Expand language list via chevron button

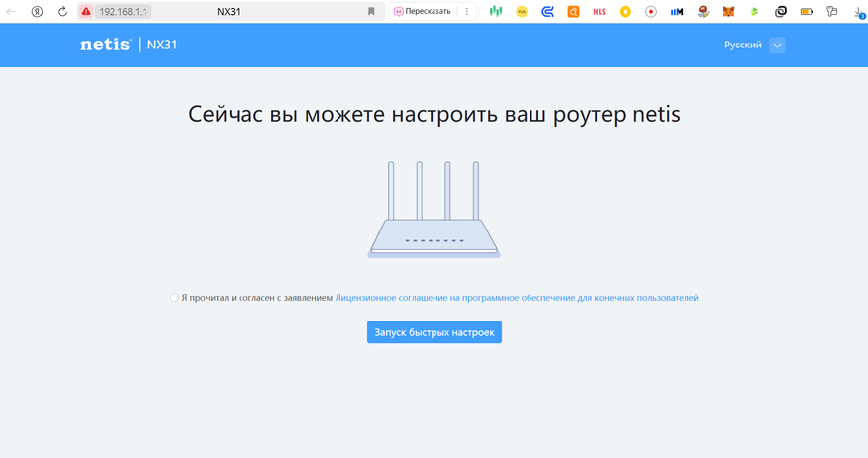pyautogui.click(x=777, y=46)
